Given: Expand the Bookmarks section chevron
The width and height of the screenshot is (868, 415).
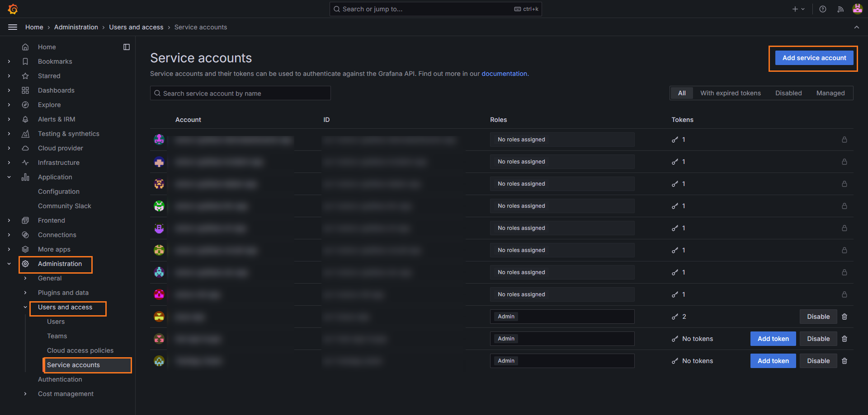Looking at the screenshot, I should (9, 61).
